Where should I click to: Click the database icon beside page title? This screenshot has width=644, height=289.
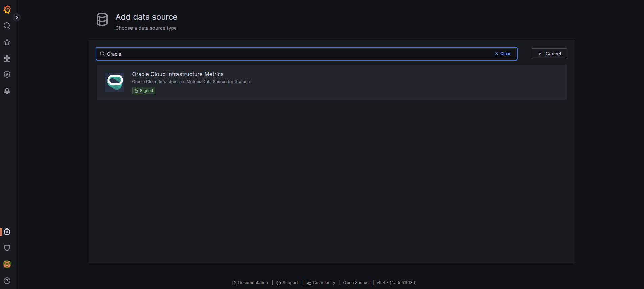click(x=102, y=19)
